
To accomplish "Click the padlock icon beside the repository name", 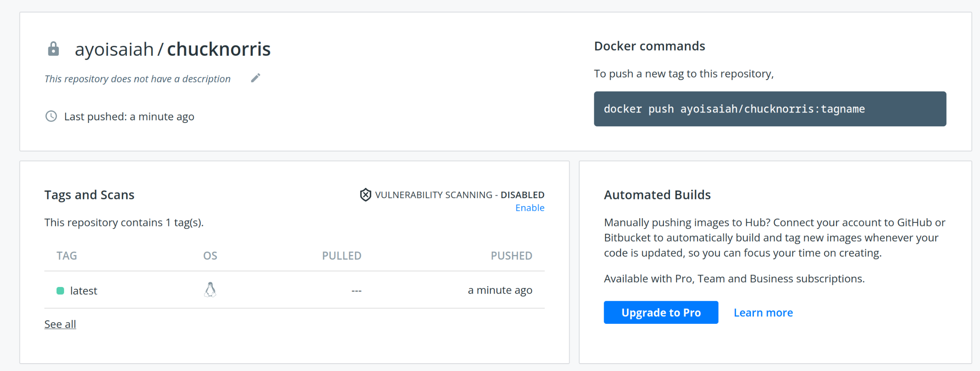I will point(53,48).
